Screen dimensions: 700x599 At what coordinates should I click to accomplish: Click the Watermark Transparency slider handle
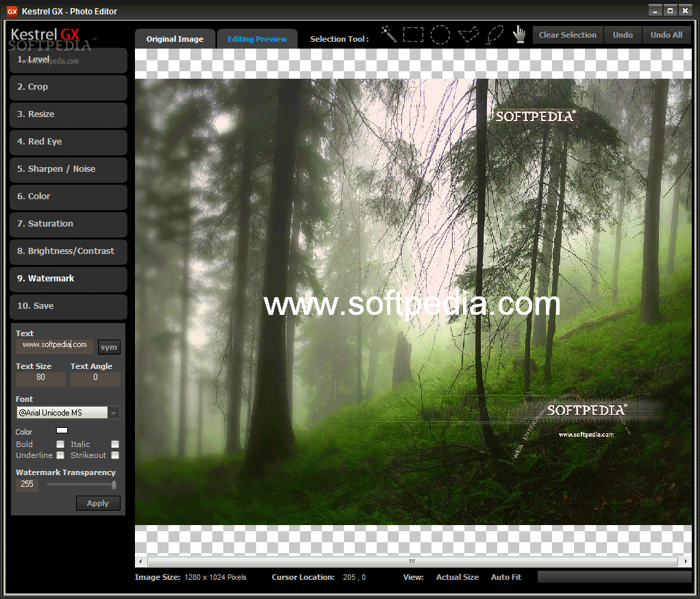tap(114, 485)
